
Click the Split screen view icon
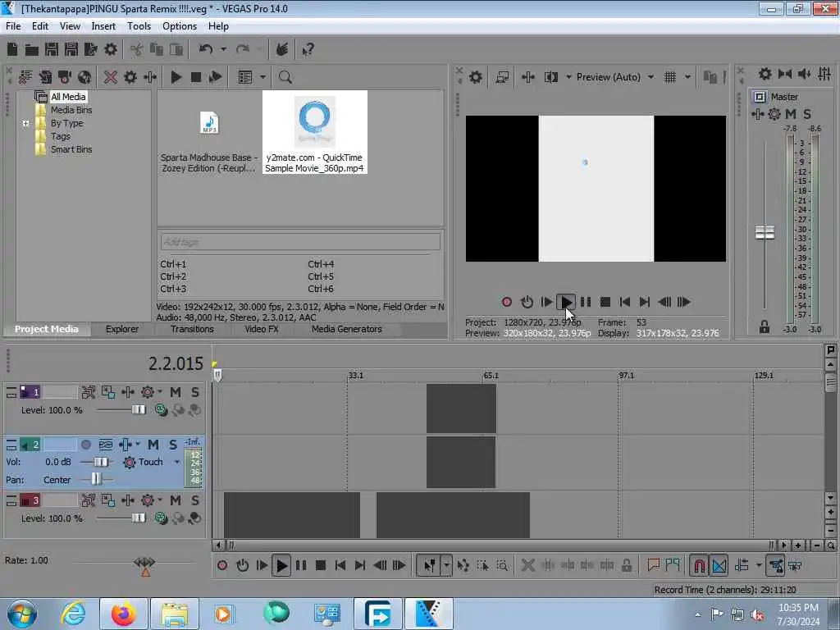pos(550,77)
